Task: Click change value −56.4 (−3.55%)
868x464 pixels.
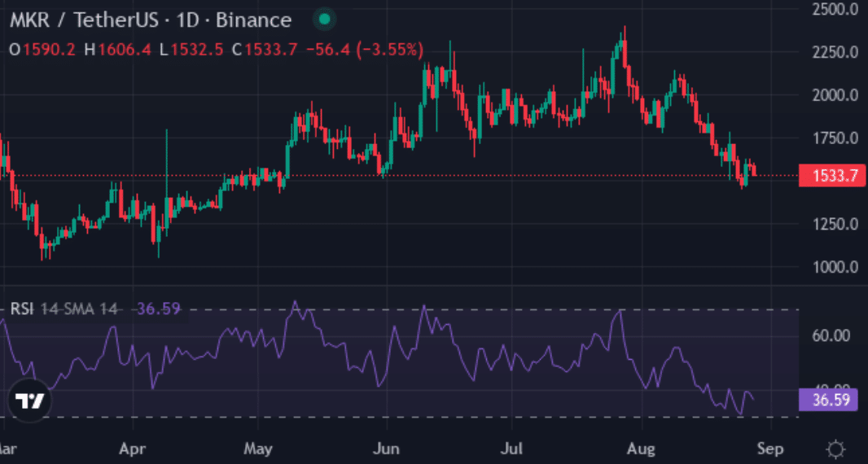Action: coord(365,50)
